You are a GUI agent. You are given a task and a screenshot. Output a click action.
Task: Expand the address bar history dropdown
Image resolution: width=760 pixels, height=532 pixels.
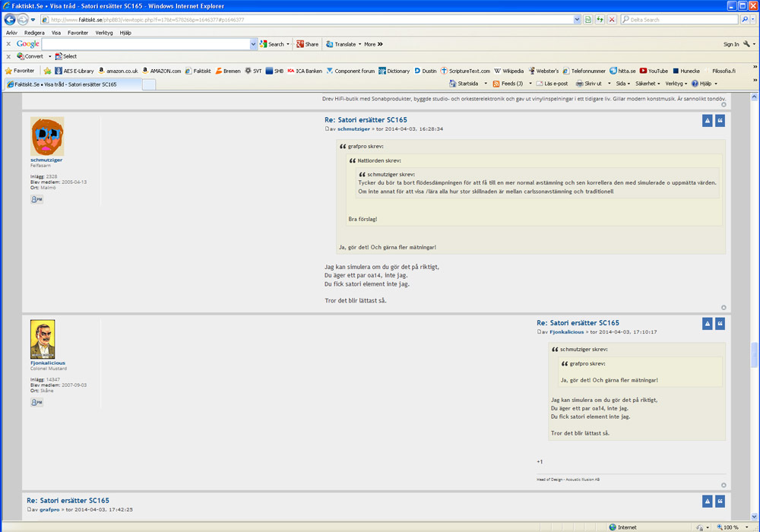point(577,20)
